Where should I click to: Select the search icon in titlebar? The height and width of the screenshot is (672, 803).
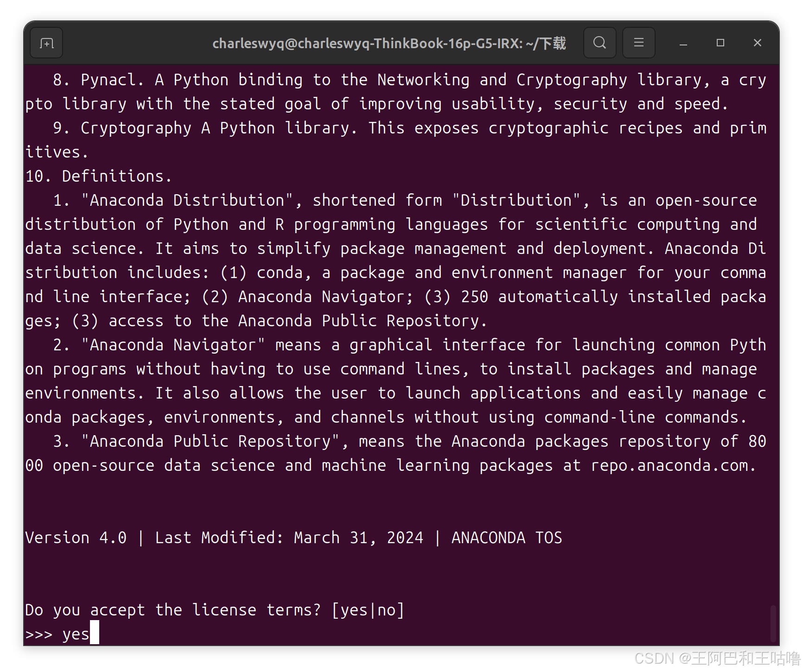click(x=599, y=43)
